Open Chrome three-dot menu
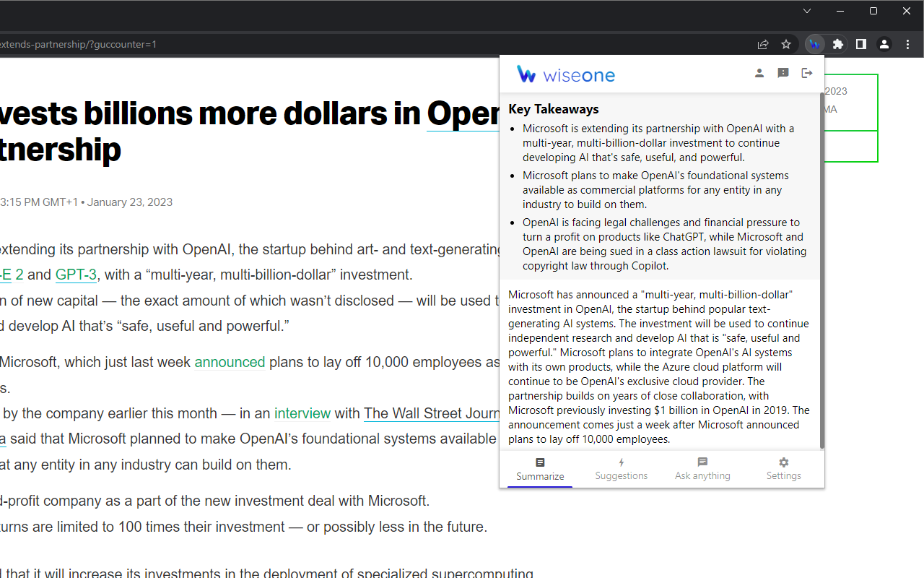924x578 pixels. 908,44
